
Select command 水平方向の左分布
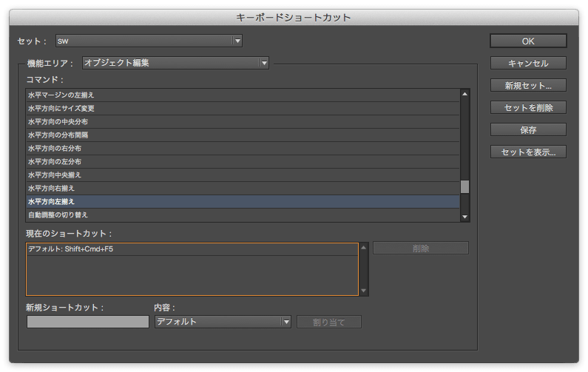[x=243, y=162]
